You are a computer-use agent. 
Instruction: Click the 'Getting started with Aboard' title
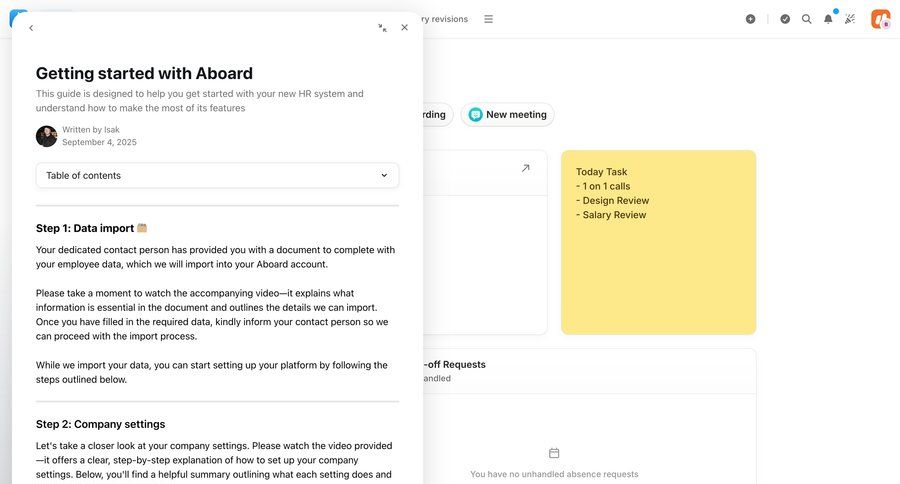(144, 73)
